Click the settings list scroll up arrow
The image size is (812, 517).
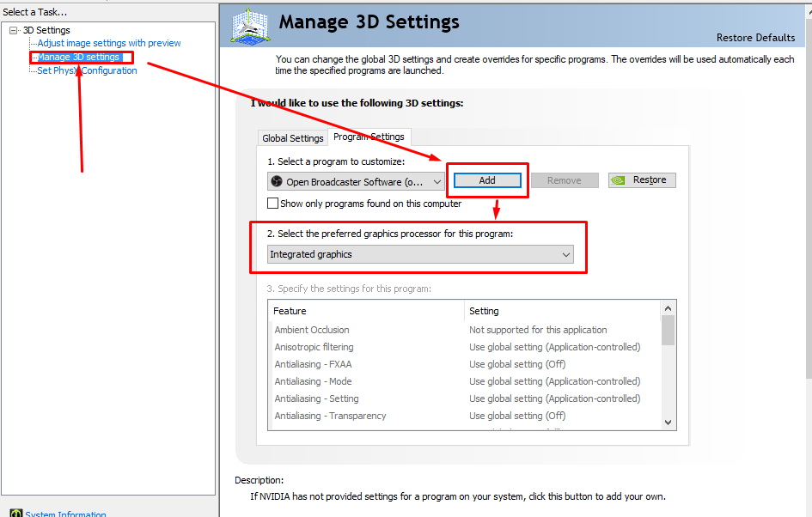coord(668,308)
